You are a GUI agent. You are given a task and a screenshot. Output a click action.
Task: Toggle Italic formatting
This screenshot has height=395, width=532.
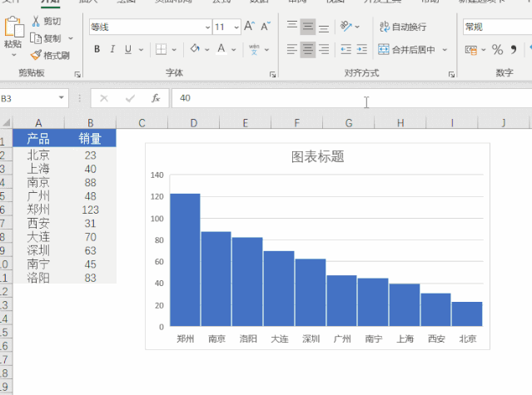pyautogui.click(x=112, y=49)
